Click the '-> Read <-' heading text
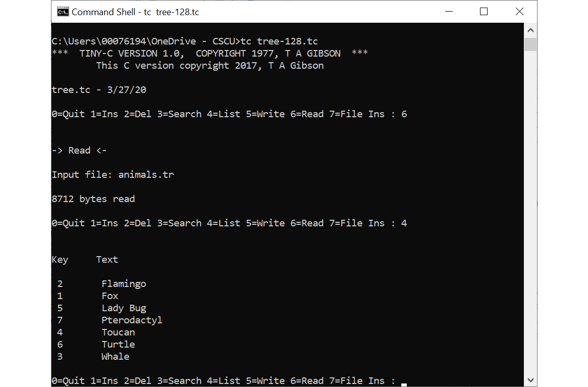The height and width of the screenshot is (387, 588). tap(79, 151)
